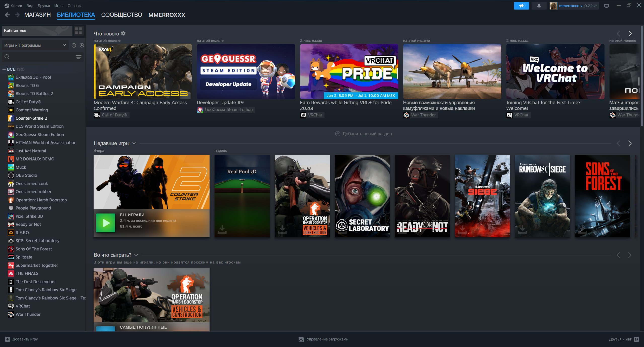Switch to the СООБЩЕСТВО tab

coord(122,15)
